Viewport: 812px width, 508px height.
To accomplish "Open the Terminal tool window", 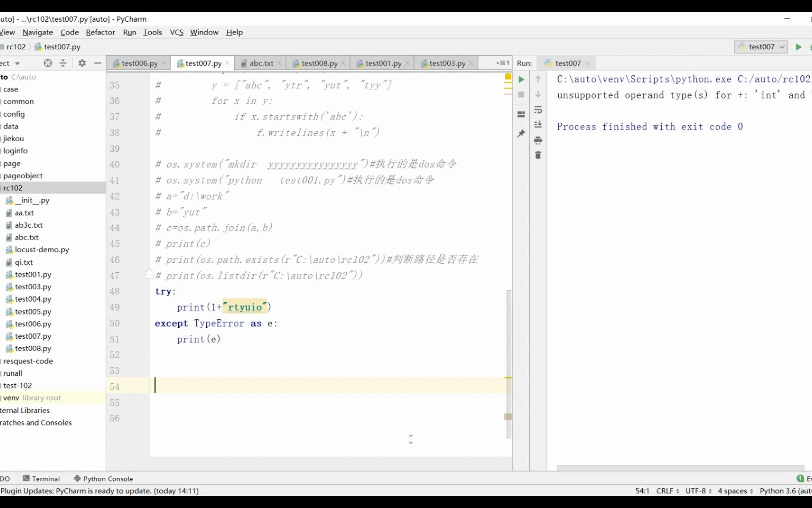I will [41, 479].
